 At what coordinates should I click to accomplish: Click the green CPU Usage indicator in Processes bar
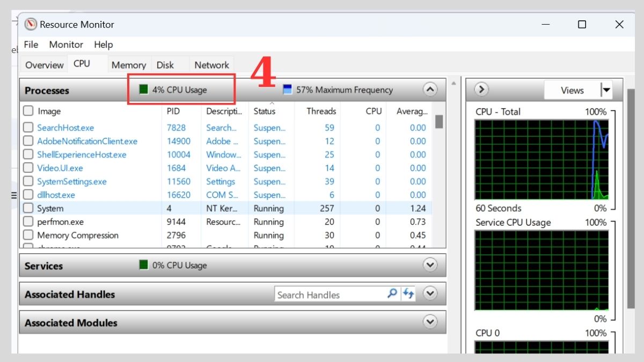coord(144,89)
